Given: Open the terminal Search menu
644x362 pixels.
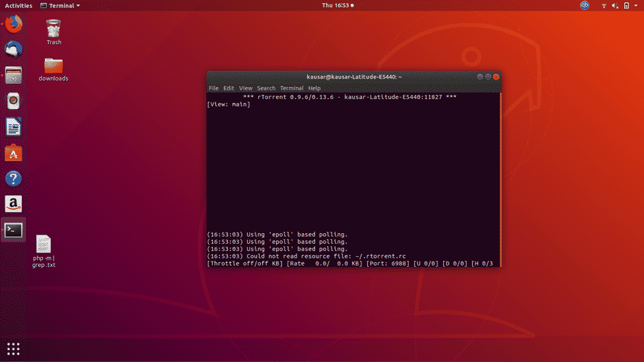Looking at the screenshot, I should [266, 88].
